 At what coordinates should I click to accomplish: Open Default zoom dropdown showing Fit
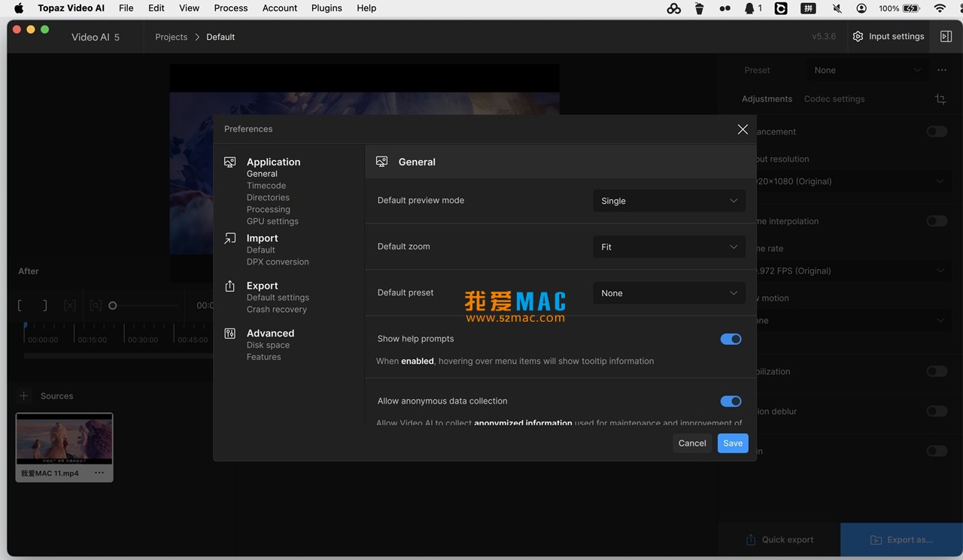[669, 247]
